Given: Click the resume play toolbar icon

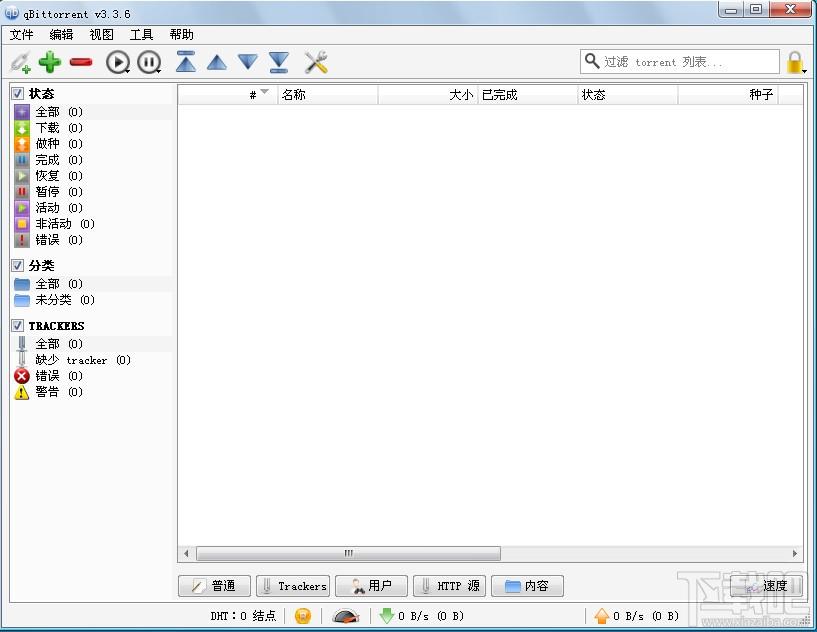Looking at the screenshot, I should tap(118, 63).
